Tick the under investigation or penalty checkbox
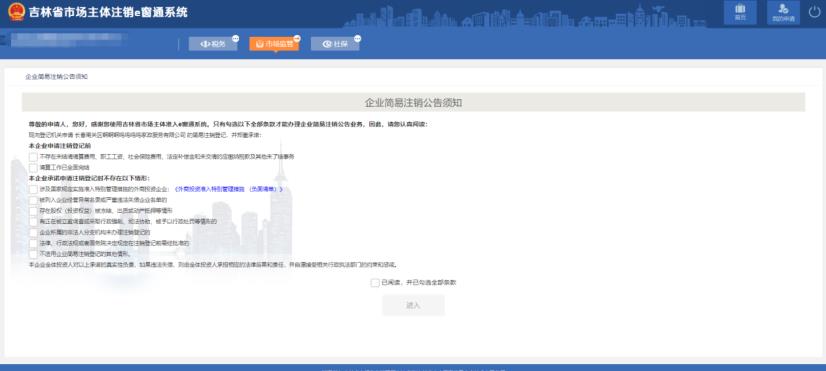 coord(33,222)
